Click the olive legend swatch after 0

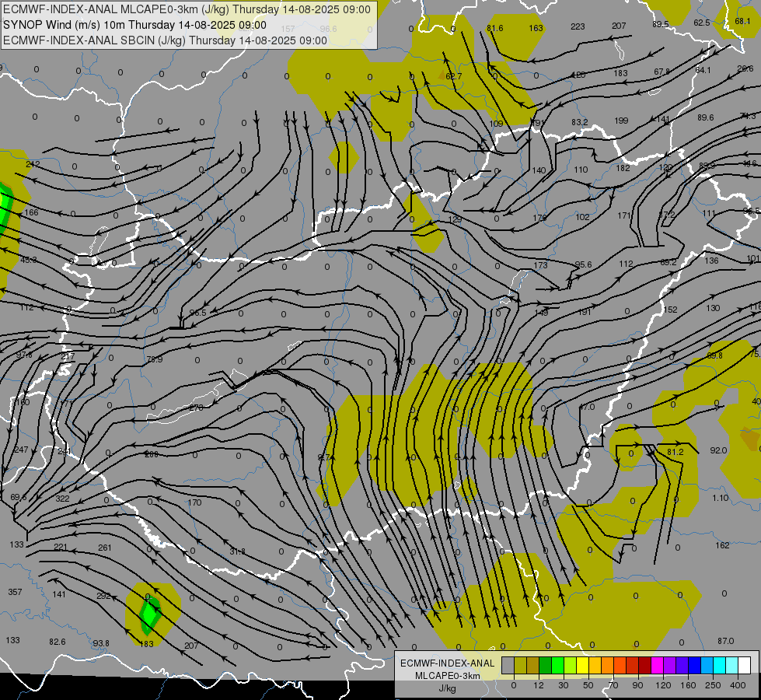pyautogui.click(x=520, y=666)
